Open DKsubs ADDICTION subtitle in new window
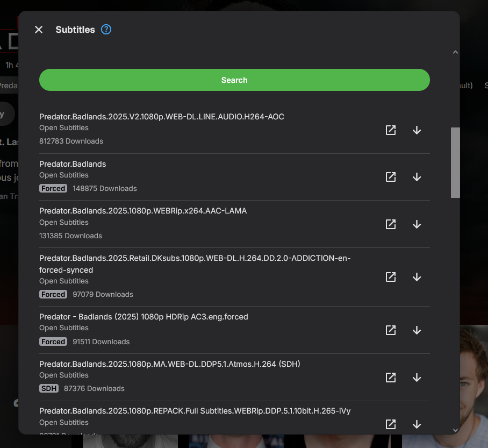 tap(391, 277)
